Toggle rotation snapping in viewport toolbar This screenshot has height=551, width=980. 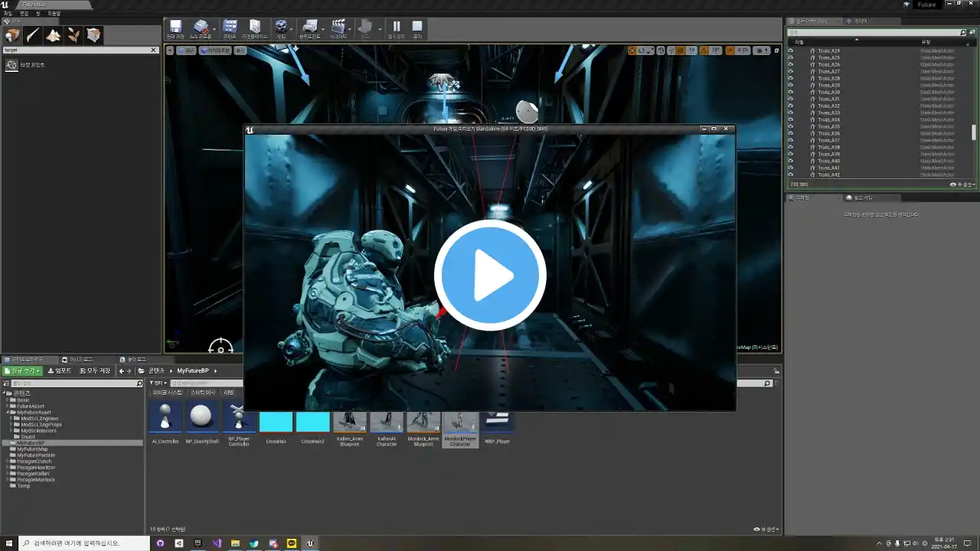705,51
